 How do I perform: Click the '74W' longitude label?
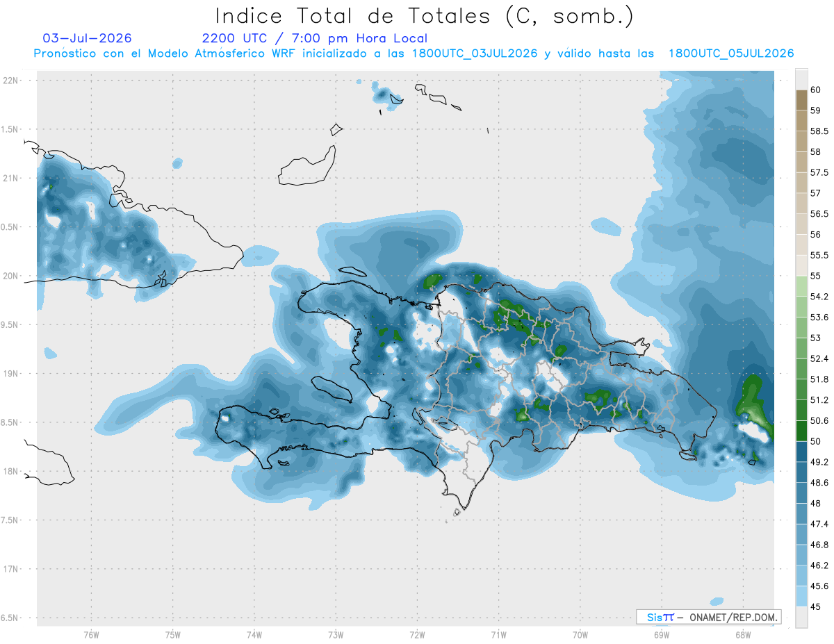(254, 634)
